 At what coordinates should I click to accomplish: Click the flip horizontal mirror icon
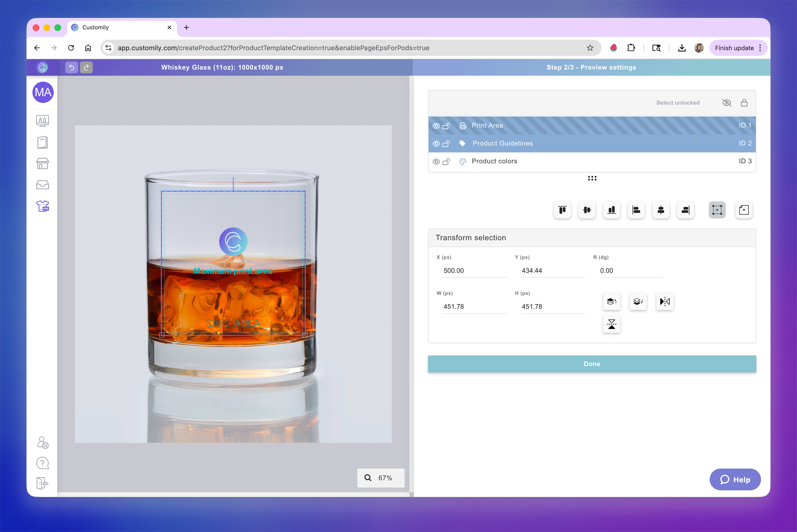(664, 301)
